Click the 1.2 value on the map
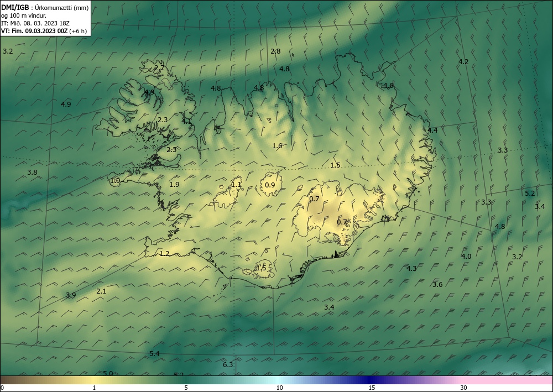553x392 pixels. 165,253
